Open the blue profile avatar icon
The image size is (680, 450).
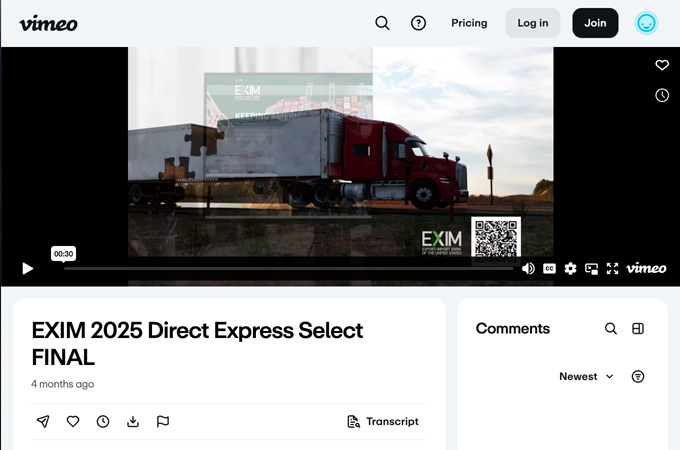point(646,23)
